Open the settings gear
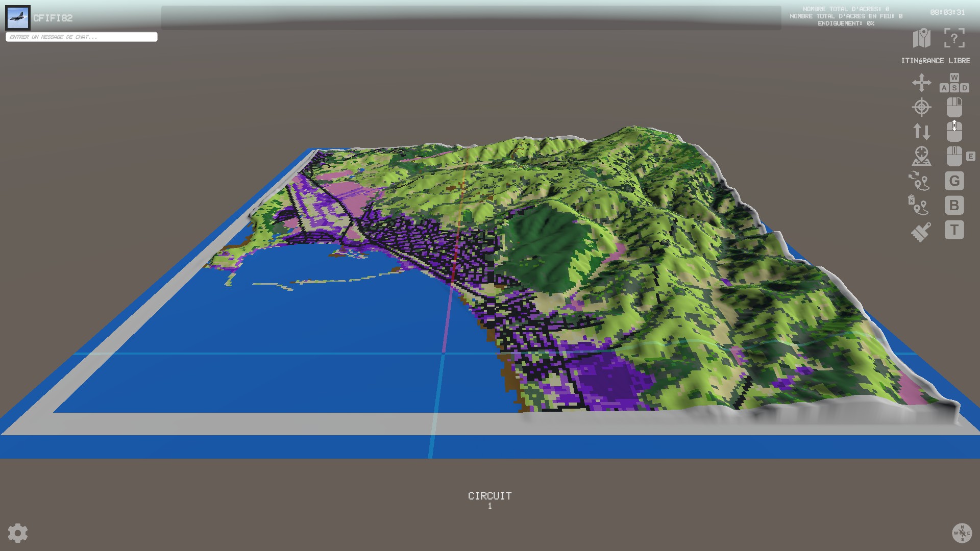 pos(18,533)
